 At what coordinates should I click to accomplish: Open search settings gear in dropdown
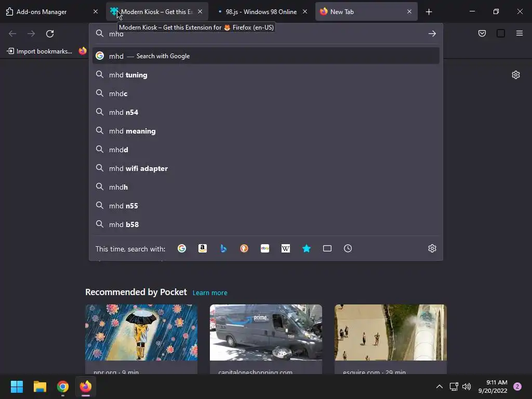coord(432,248)
